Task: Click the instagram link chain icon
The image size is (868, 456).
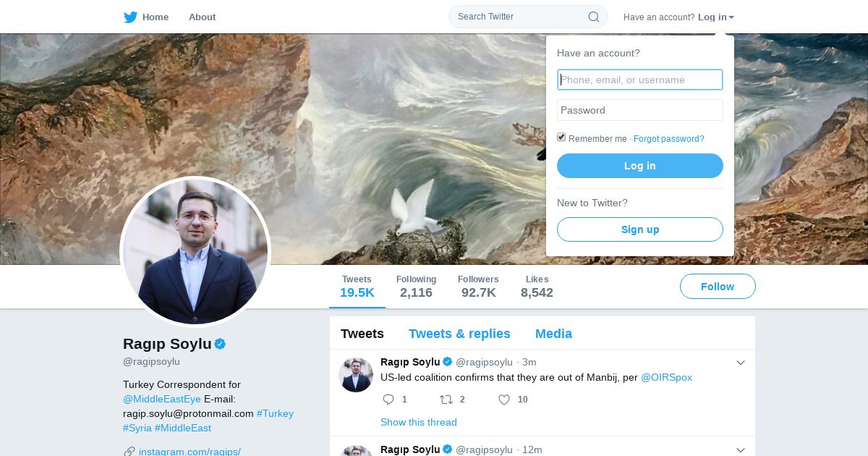Action: 129,452
